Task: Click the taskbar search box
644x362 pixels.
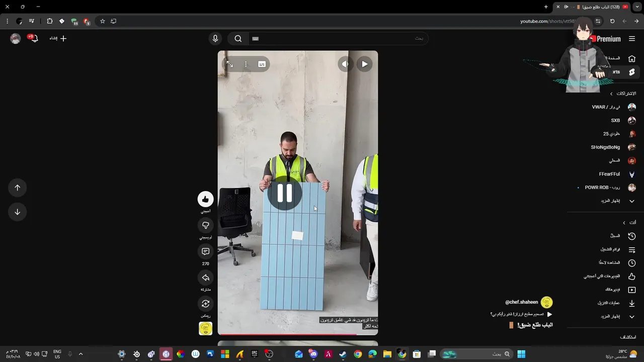Action: coord(476,354)
